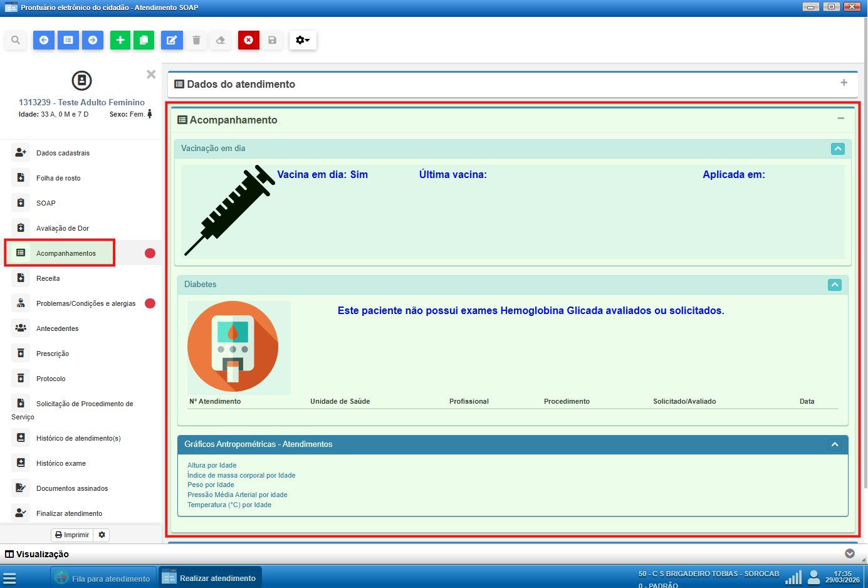Go to previous record with blue left arrow
This screenshot has height=588, width=868.
(x=44, y=40)
